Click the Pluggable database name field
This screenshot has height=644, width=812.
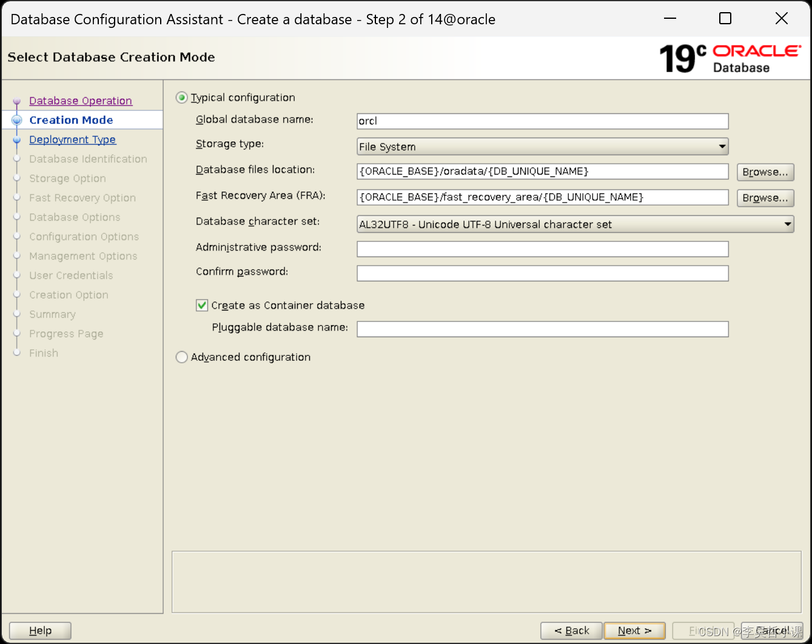point(543,329)
